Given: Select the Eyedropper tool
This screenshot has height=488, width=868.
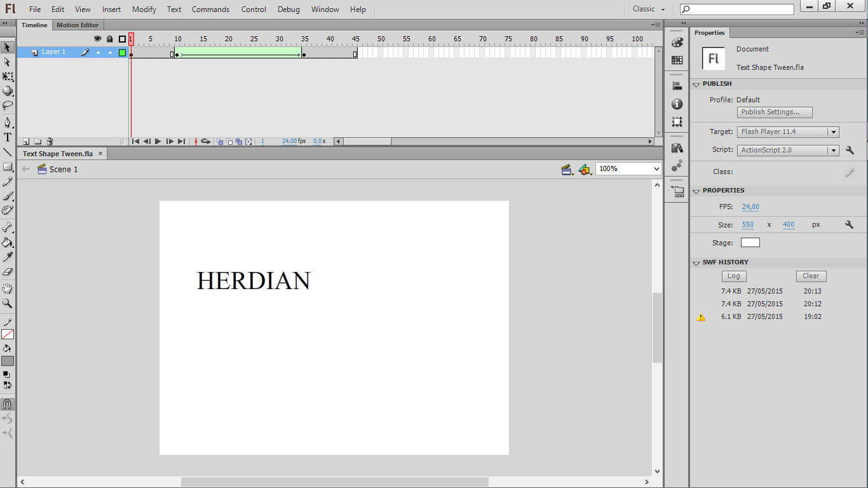Looking at the screenshot, I should pyautogui.click(x=8, y=257).
